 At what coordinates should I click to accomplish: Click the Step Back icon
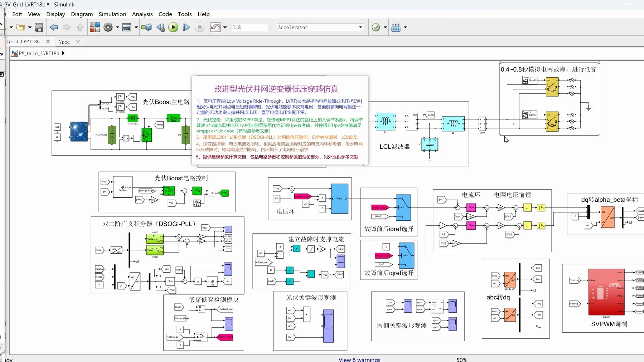click(x=160, y=27)
